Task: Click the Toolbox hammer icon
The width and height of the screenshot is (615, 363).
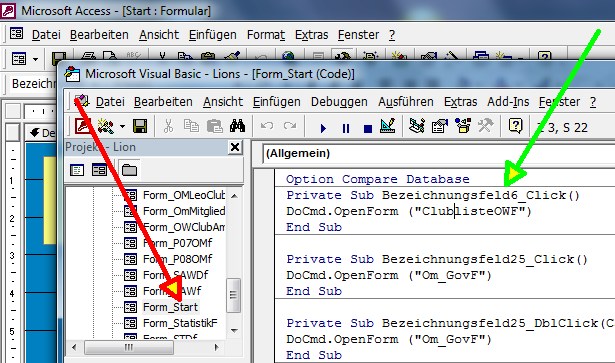Action: pos(486,126)
